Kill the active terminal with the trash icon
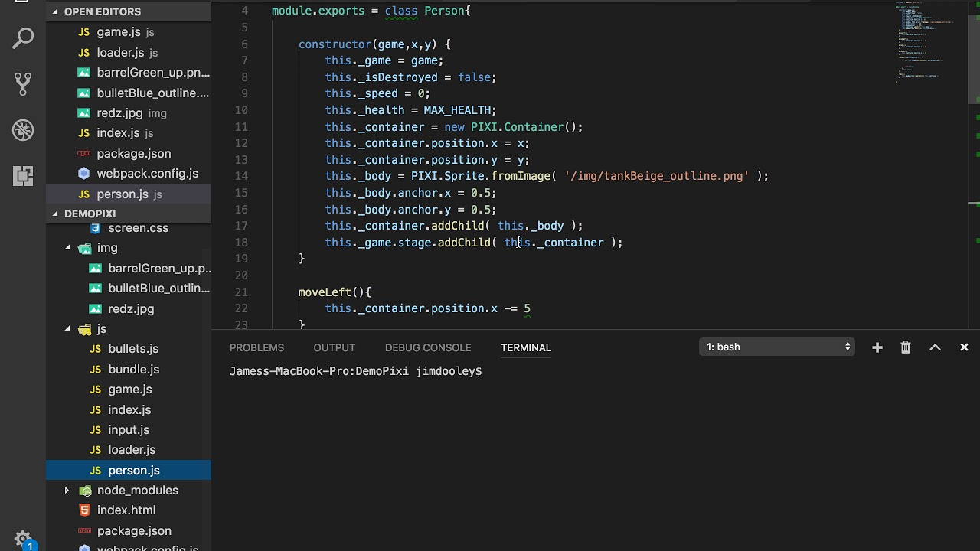 (x=906, y=347)
